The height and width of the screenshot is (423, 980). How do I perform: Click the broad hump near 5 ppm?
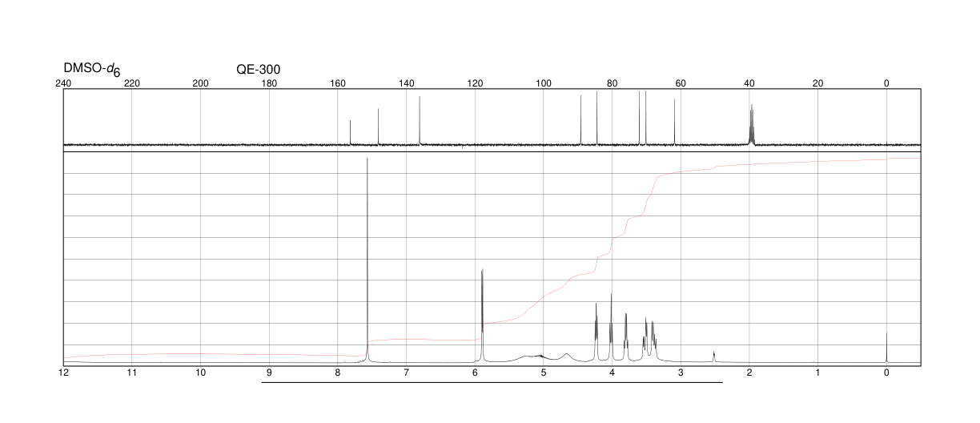(x=533, y=357)
